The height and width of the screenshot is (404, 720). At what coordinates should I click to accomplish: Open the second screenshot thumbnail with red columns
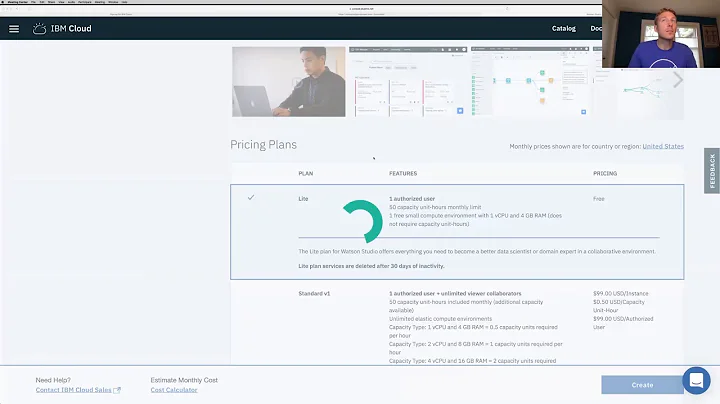click(408, 82)
